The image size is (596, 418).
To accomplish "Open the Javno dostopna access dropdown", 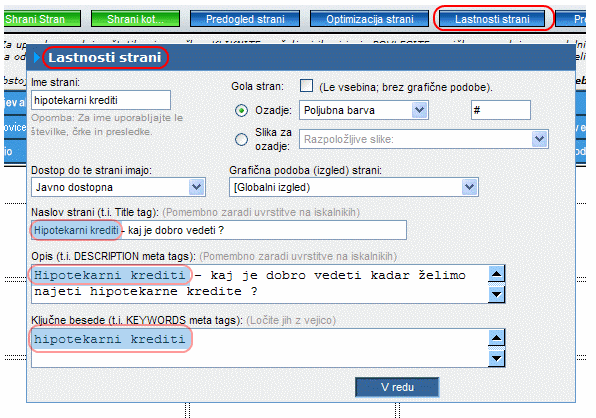I will [118, 187].
